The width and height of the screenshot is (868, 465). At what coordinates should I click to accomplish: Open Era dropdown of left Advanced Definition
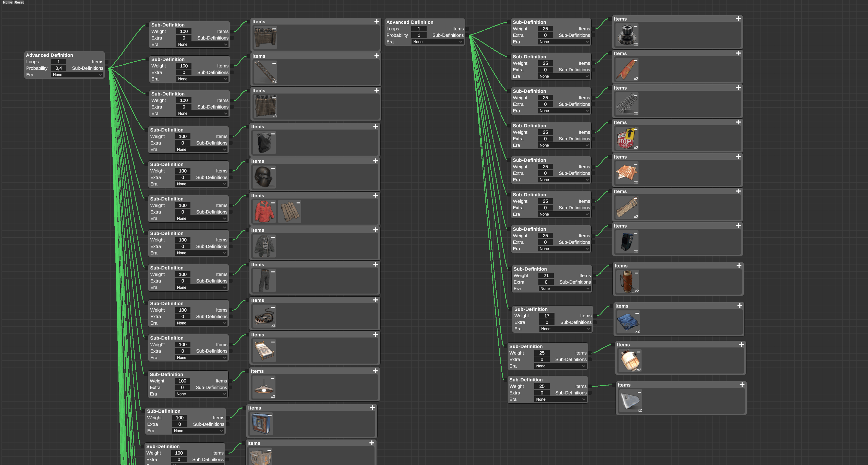click(x=77, y=75)
